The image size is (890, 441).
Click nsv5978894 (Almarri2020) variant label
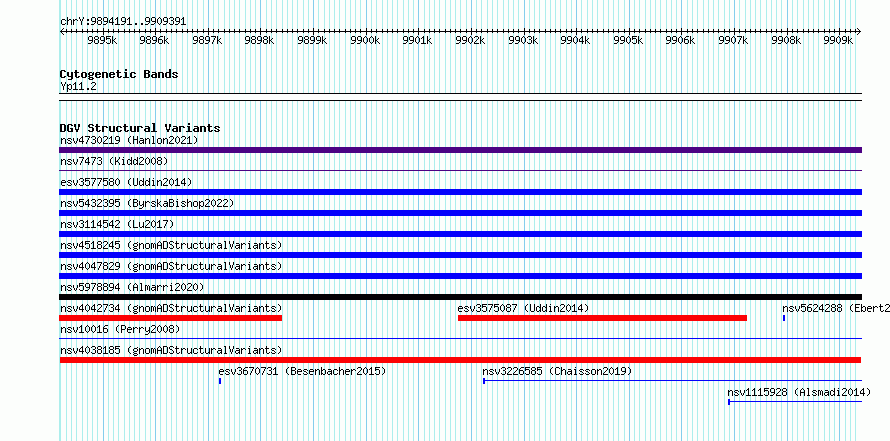pyautogui.click(x=132, y=287)
